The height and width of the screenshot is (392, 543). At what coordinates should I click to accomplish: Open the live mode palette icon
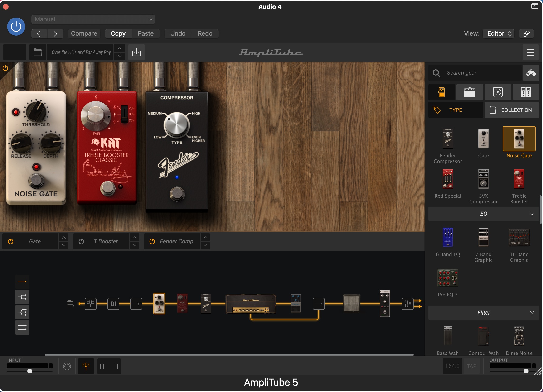(67, 367)
